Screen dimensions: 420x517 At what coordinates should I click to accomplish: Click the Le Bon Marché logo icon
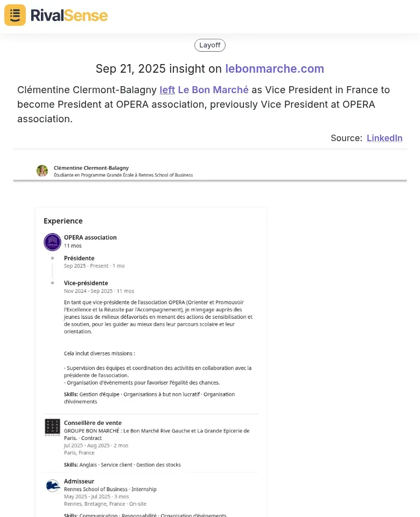52,427
